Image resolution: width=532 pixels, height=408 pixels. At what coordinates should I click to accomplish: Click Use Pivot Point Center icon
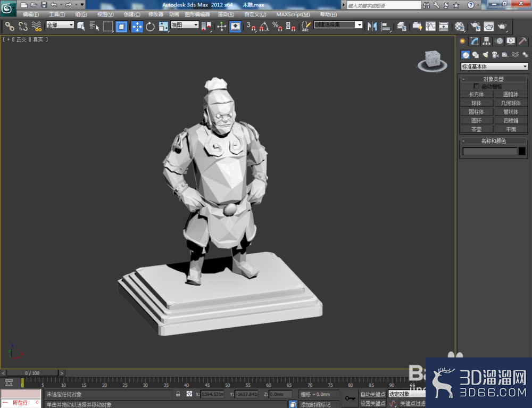coord(206,27)
